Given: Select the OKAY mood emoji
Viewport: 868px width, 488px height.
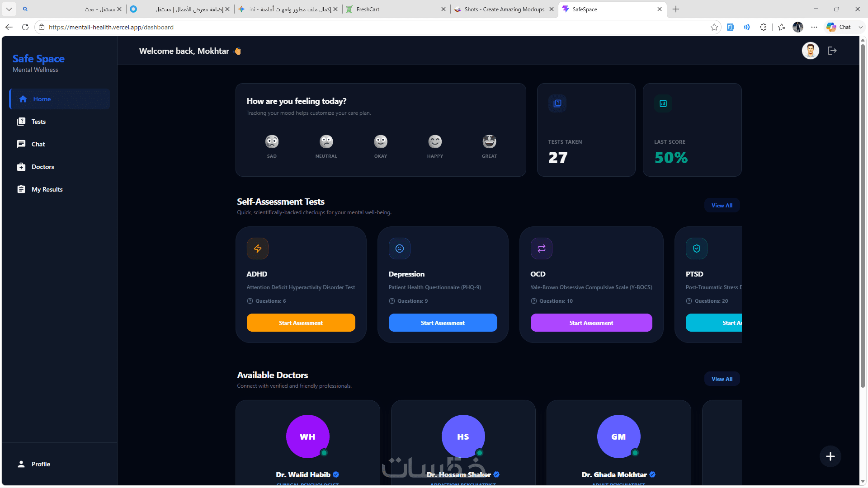Looking at the screenshot, I should [x=381, y=142].
